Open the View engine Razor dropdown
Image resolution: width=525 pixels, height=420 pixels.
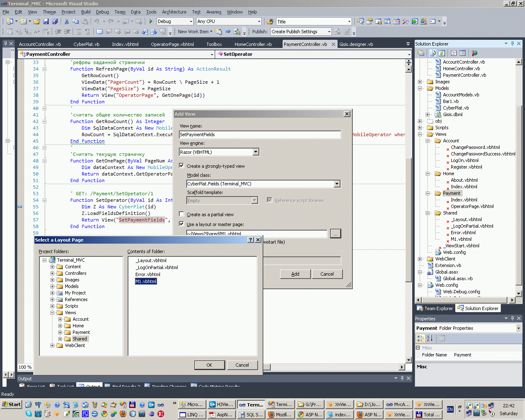(256, 152)
